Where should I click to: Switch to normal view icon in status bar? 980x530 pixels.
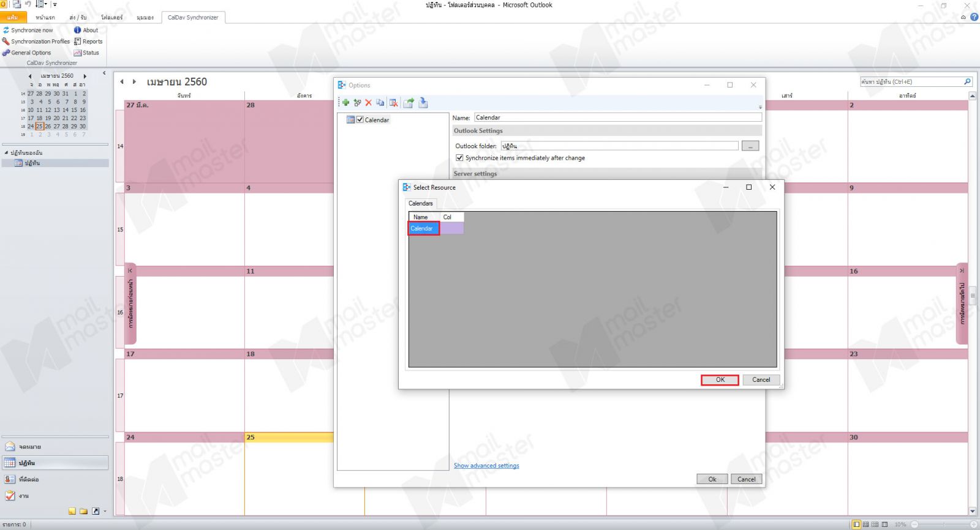[856, 524]
